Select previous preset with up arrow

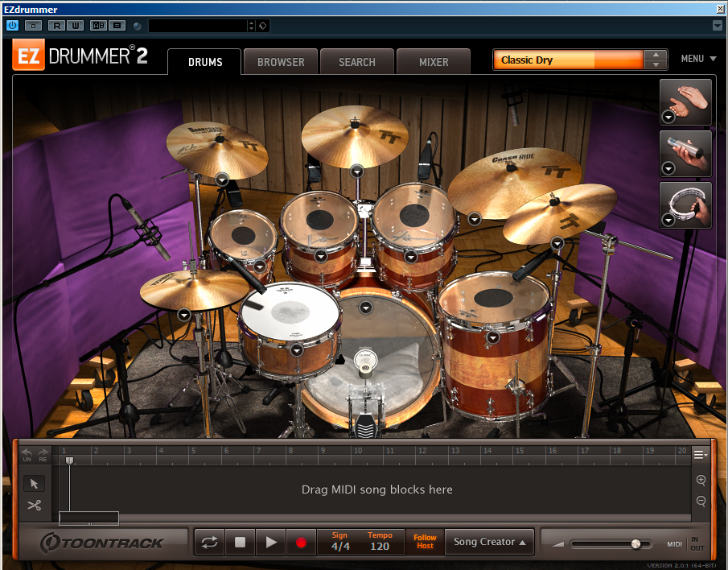click(x=656, y=55)
